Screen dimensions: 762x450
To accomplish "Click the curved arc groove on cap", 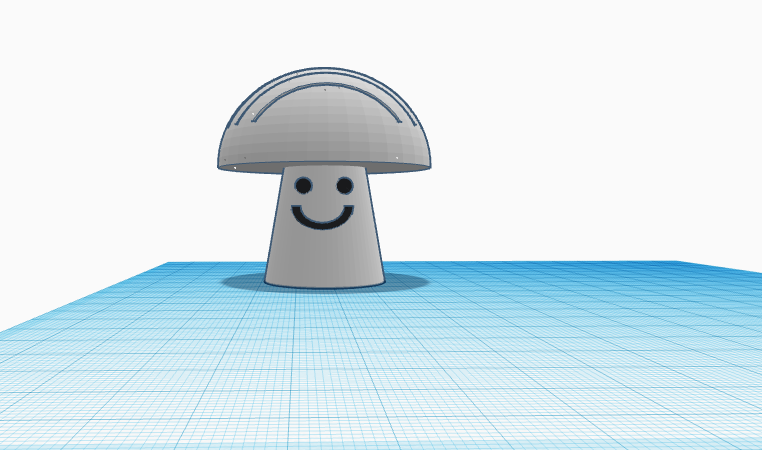I will click(326, 86).
